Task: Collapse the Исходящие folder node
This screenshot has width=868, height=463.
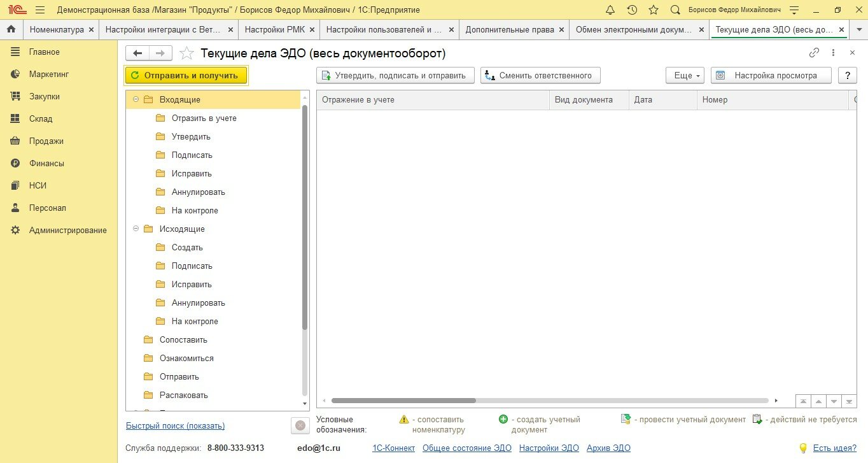Action: point(136,229)
